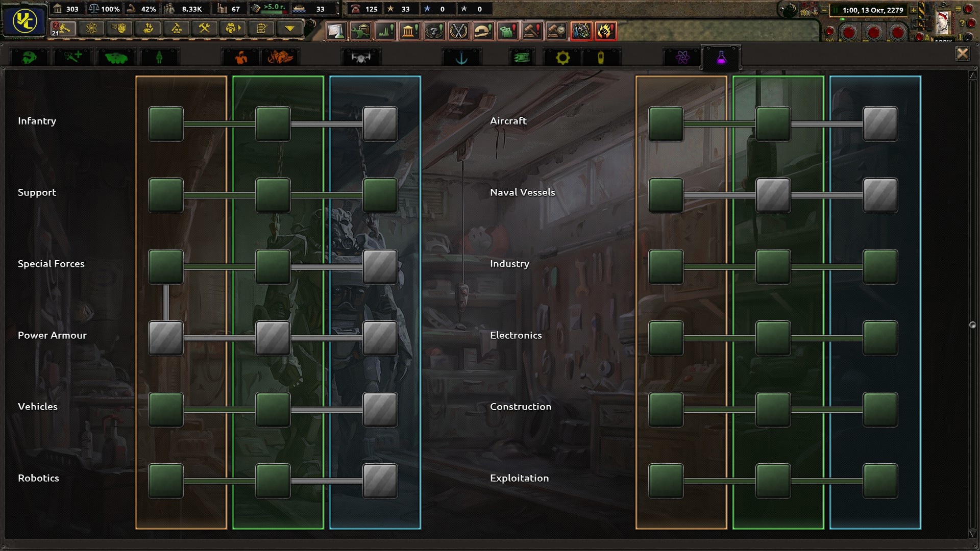Decrease game speed with the minus button
This screenshot has height=551, width=980.
824,10
